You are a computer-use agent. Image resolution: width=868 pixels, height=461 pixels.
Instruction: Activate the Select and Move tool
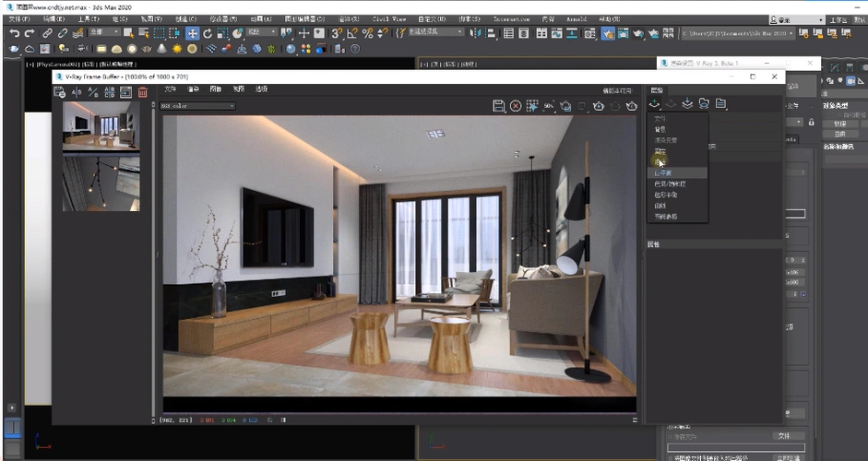coord(192,34)
